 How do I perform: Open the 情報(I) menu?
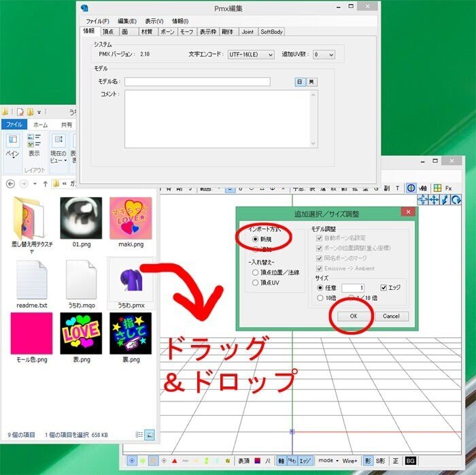pyautogui.click(x=180, y=21)
